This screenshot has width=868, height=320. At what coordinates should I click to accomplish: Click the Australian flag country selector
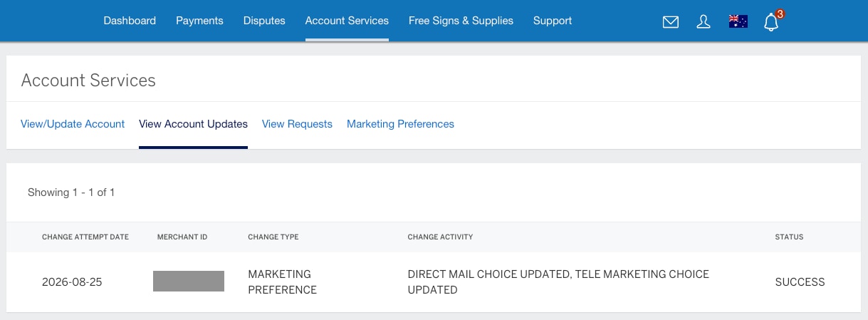(738, 21)
